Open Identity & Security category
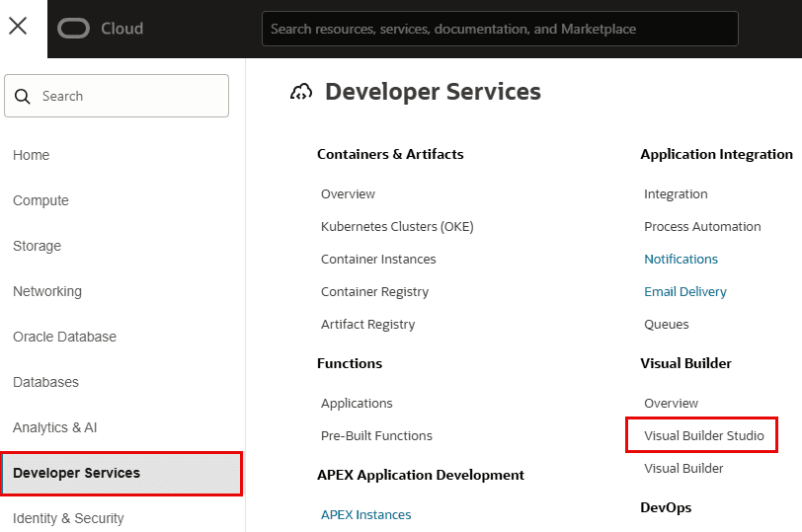Viewport: 802px width, 532px height. pyautogui.click(x=68, y=518)
